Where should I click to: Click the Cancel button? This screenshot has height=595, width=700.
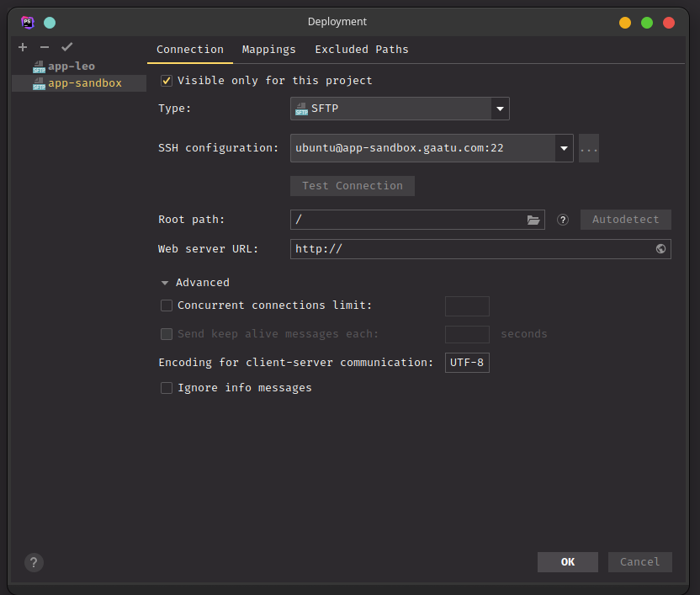[639, 562]
